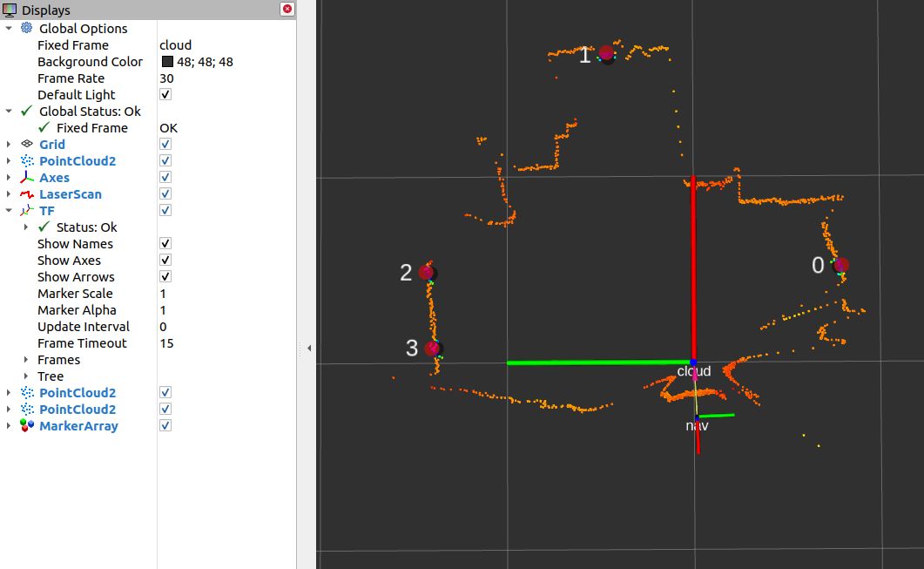Select the Axes display icon
The width and height of the screenshot is (924, 569).
(x=26, y=177)
